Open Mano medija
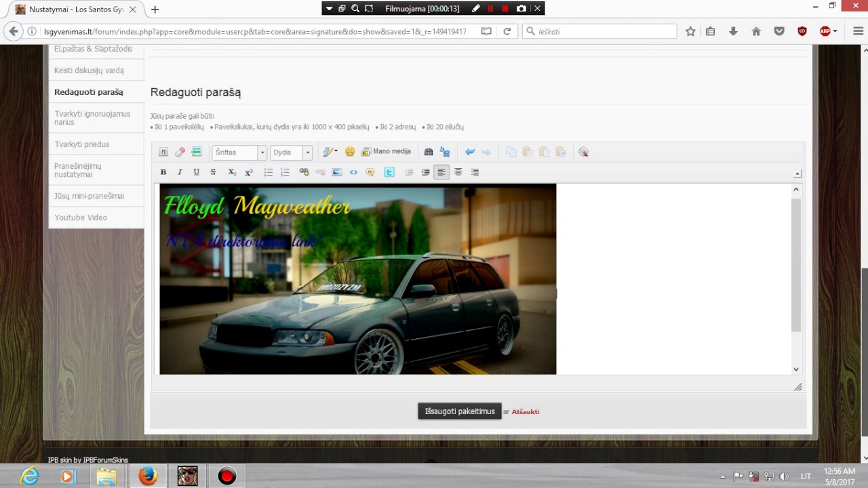Screen dimensions: 868x488 point(386,152)
